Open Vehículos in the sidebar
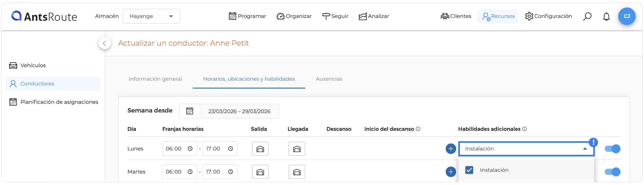Image resolution: width=644 pixels, height=185 pixels. [x=27, y=65]
